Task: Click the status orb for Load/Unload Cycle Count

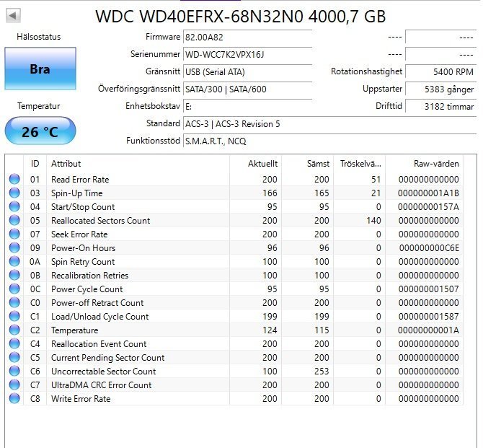Action: pos(14,317)
